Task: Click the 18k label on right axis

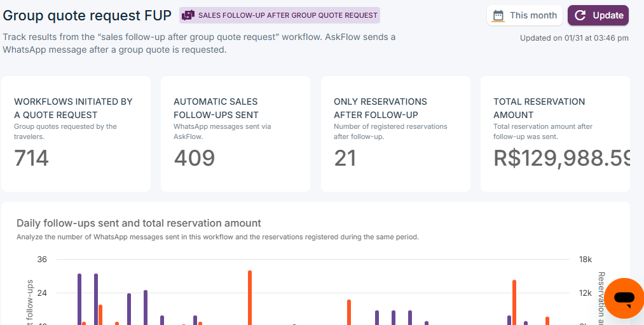Action: (586, 260)
